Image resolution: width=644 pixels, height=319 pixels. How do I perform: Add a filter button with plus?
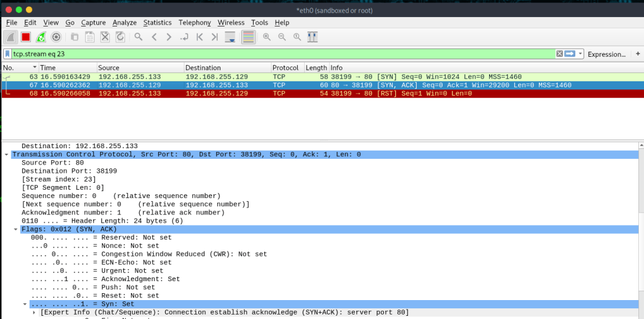coord(637,54)
